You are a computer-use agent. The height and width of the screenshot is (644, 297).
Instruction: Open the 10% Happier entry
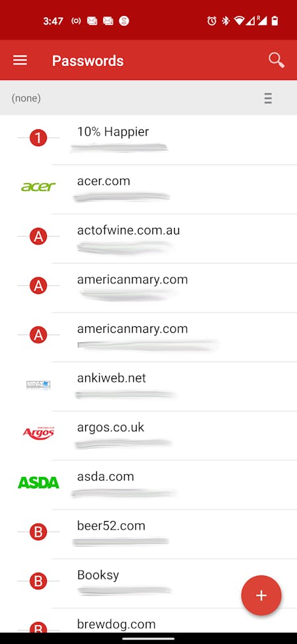(148, 140)
